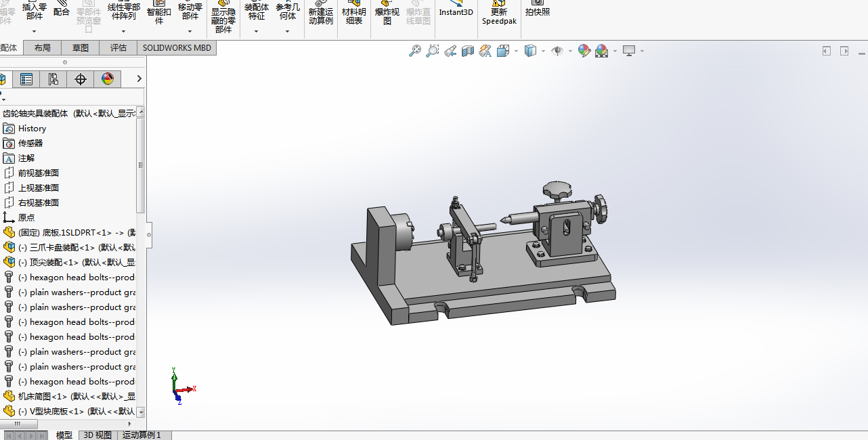The image size is (868, 440).
Task: Select the History folder in tree
Action: point(24,129)
